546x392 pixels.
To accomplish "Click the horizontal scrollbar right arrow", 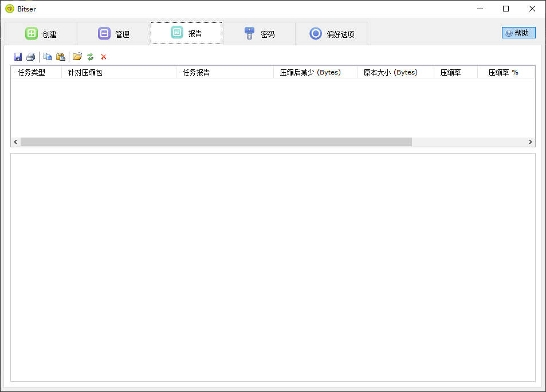I will pyautogui.click(x=531, y=142).
